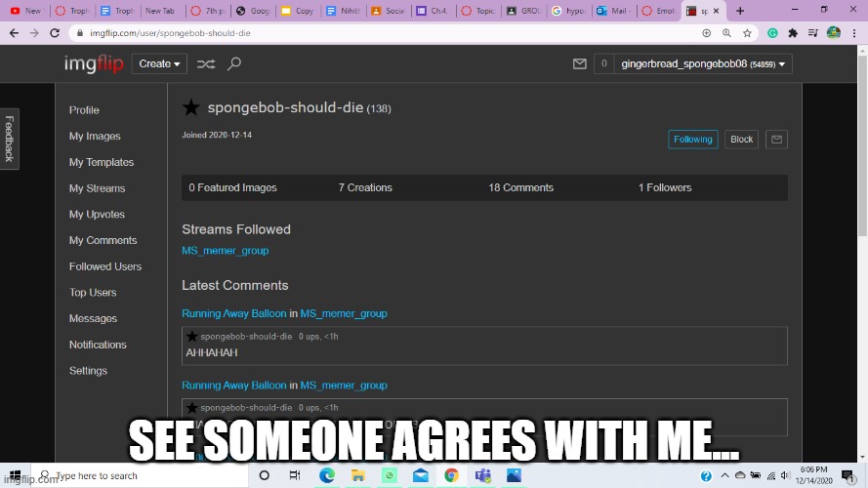868x488 pixels.
Task: Open the media control playlist icon
Action: click(813, 33)
